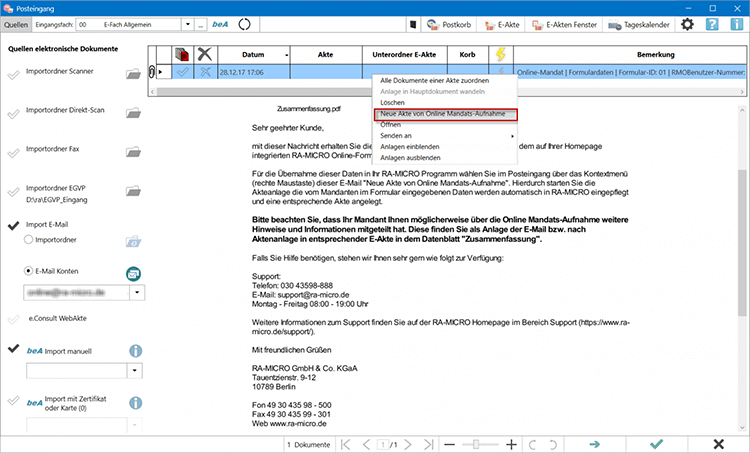Go to first page navigation icon
The height and width of the screenshot is (453, 750).
[345, 444]
